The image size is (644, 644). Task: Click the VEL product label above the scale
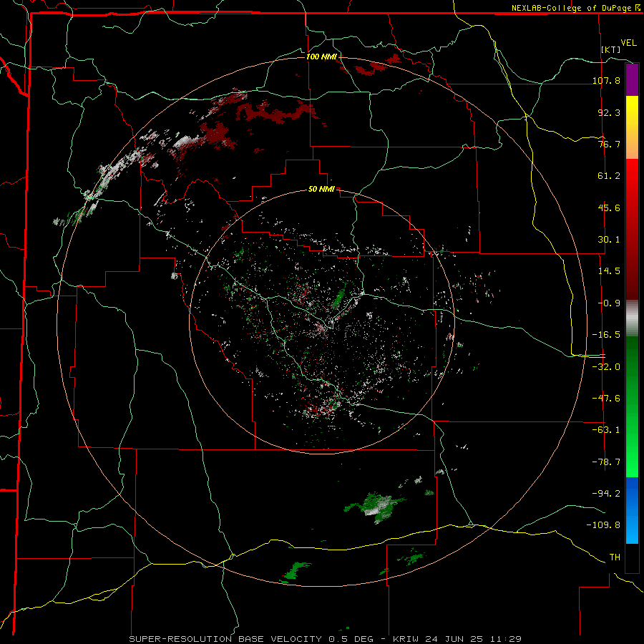pyautogui.click(x=628, y=43)
